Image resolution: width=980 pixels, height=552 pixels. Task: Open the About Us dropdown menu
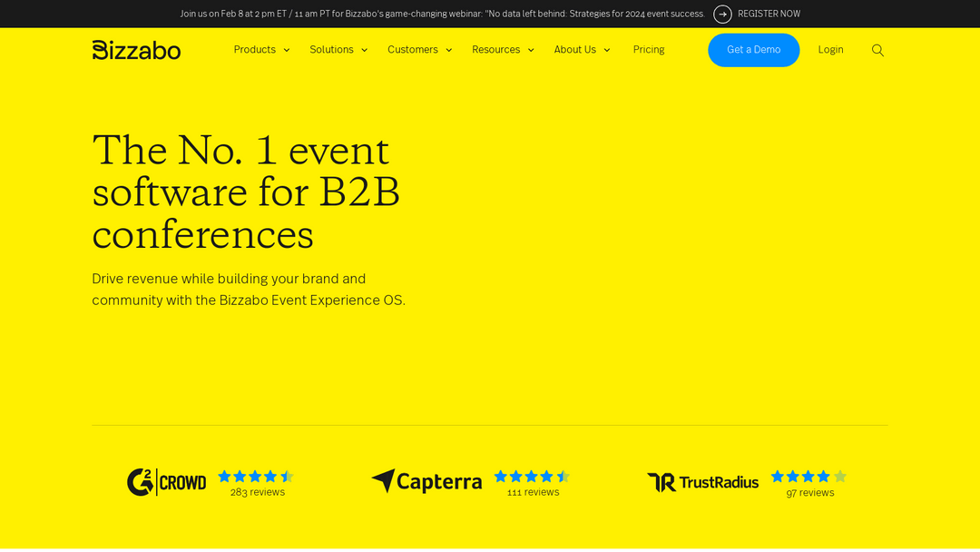click(x=582, y=50)
